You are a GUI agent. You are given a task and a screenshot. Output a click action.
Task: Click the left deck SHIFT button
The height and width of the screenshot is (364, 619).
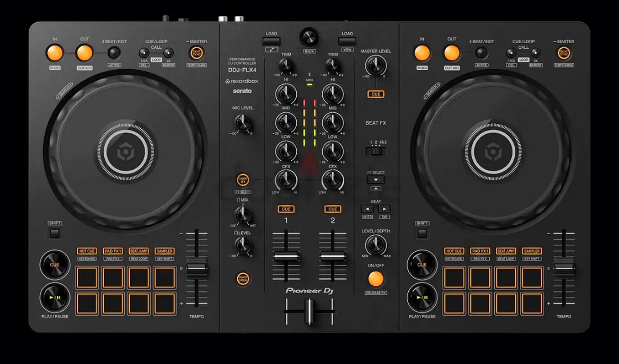coord(55,233)
